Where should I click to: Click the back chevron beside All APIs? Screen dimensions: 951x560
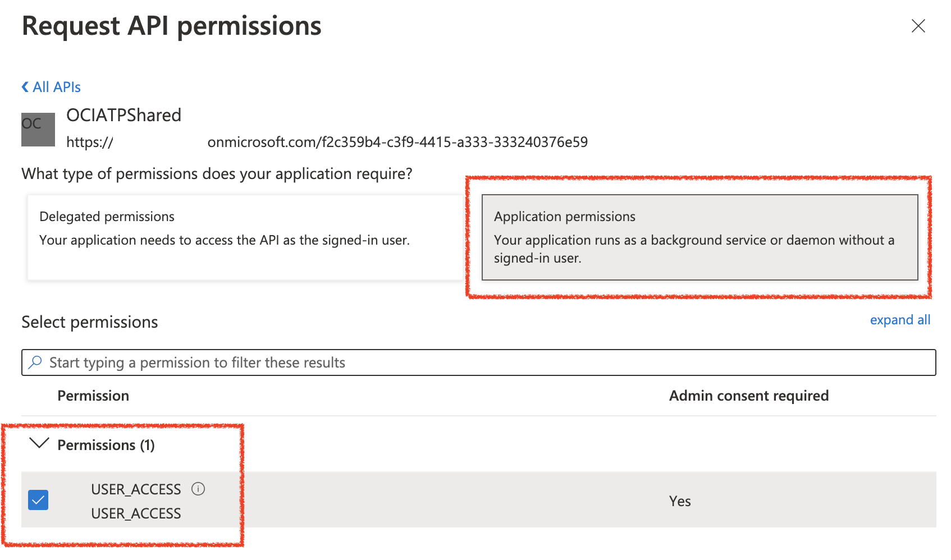(24, 86)
